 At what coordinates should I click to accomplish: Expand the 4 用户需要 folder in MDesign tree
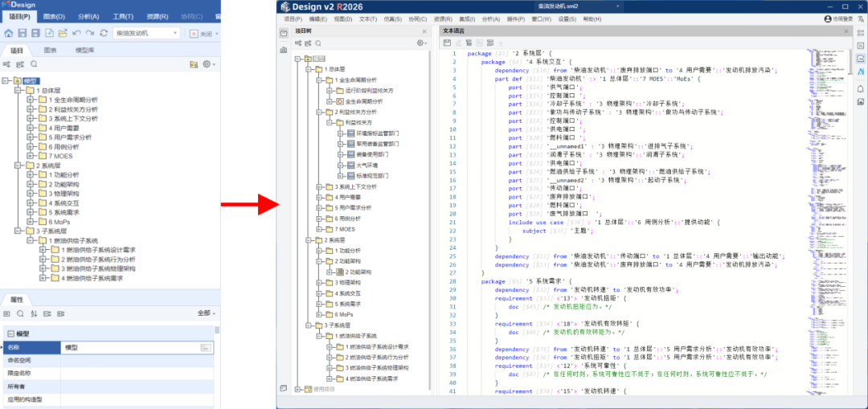click(31, 128)
